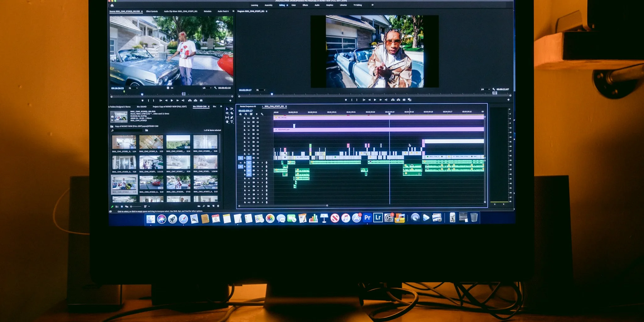Click the Home icon in Premiere

(112, 5)
